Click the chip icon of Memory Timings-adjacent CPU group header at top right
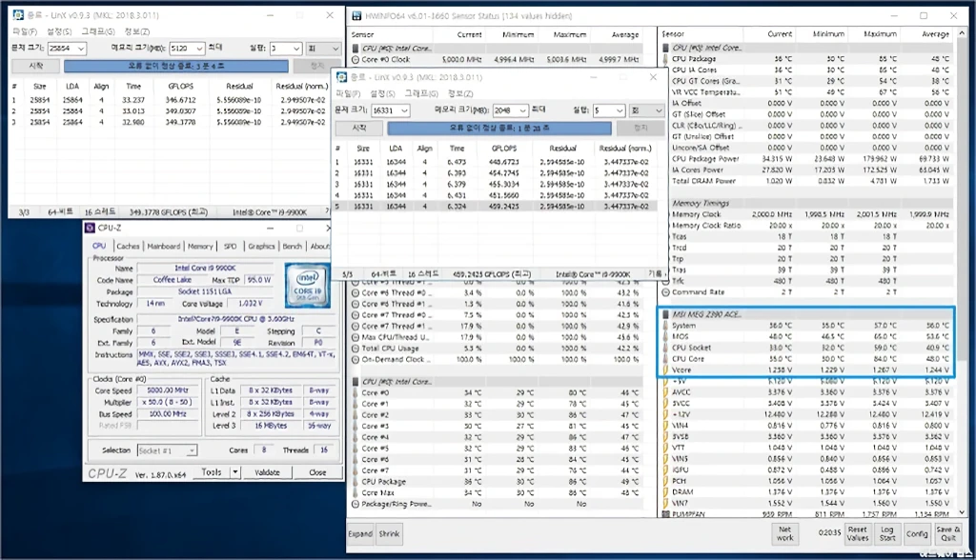Viewport: 976px width, 560px height. 665,48
